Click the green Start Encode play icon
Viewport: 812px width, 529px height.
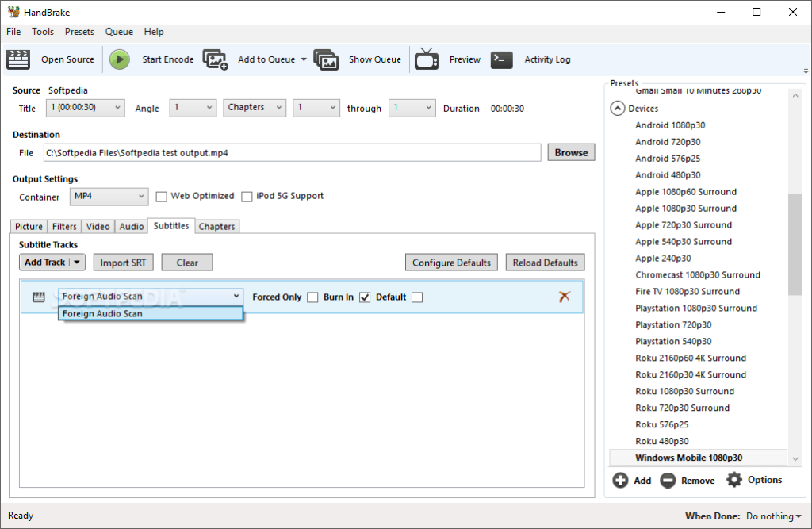(x=120, y=59)
